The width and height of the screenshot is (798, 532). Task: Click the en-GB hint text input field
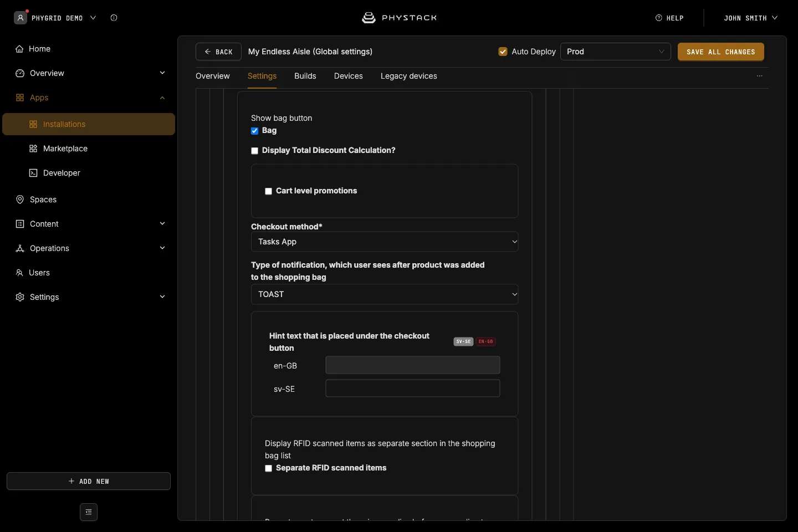(x=413, y=365)
